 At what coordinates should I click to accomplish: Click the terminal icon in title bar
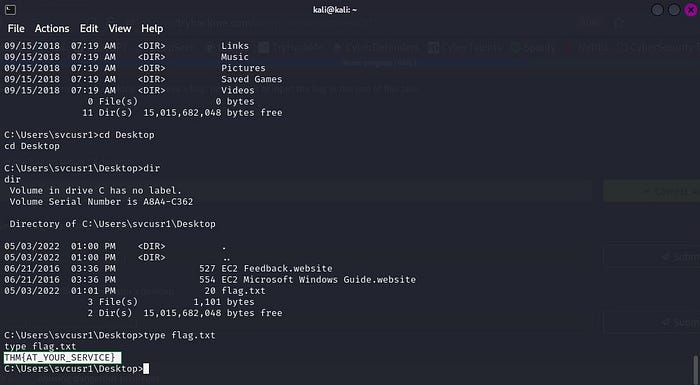10,10
